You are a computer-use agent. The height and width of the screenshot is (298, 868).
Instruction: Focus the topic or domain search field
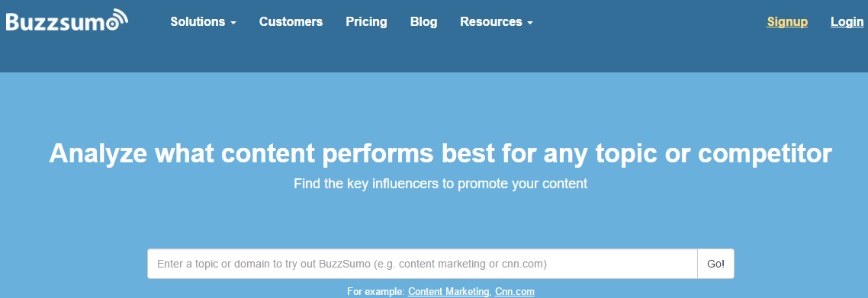[x=423, y=264]
